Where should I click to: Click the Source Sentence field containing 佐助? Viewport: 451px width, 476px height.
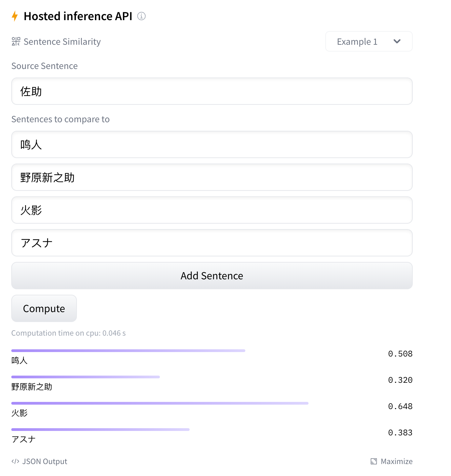[x=212, y=91]
